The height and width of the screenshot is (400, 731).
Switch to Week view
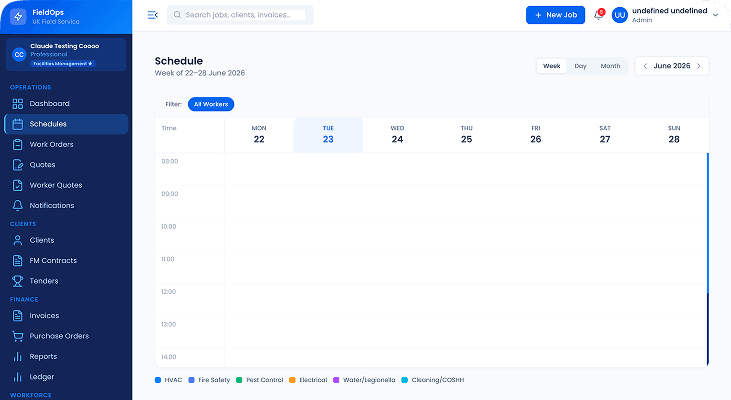click(x=552, y=66)
